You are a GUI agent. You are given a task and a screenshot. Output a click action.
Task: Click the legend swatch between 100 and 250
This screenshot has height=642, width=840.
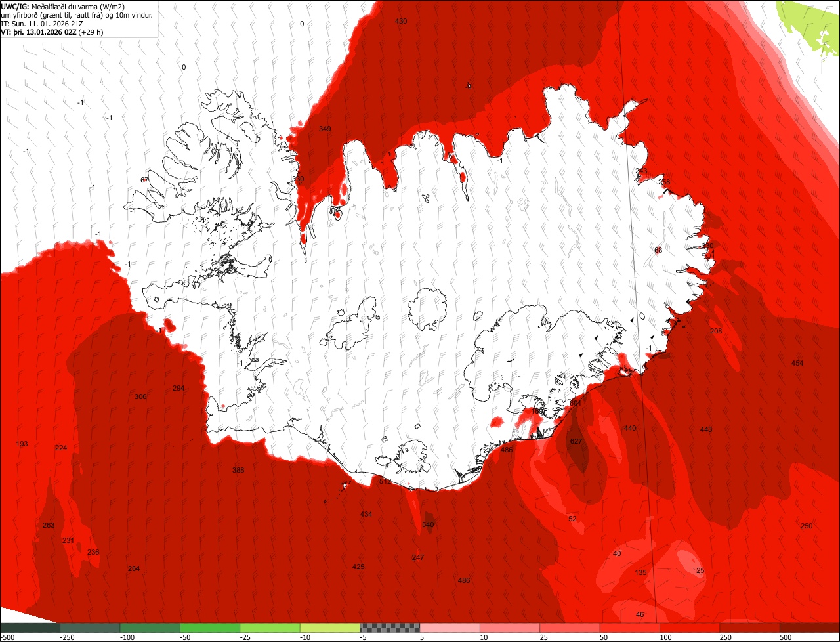(x=690, y=628)
